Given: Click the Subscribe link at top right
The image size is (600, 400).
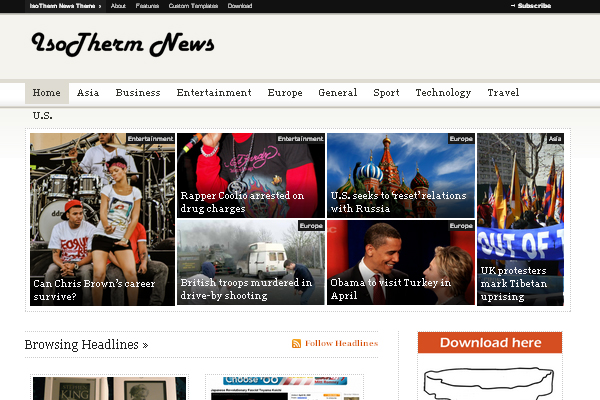Looking at the screenshot, I should pos(531,6).
